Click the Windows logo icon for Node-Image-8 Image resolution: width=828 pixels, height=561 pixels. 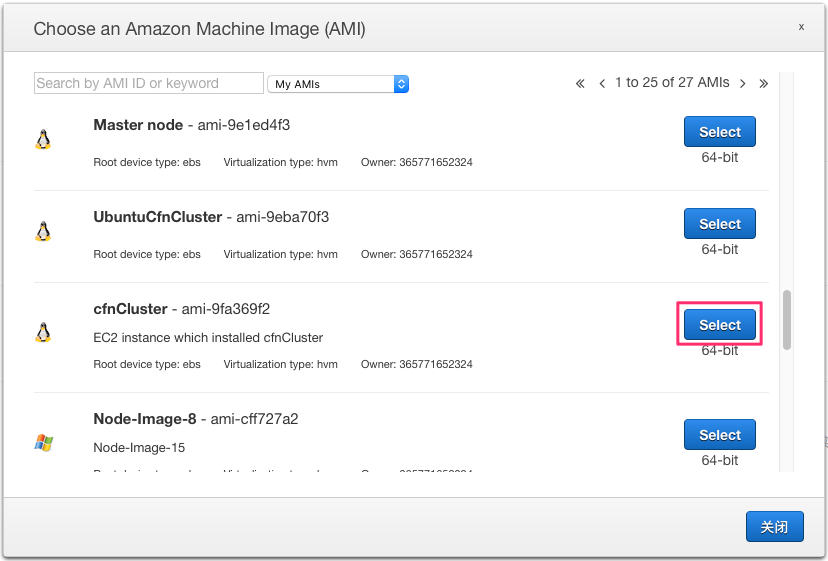[x=44, y=443]
